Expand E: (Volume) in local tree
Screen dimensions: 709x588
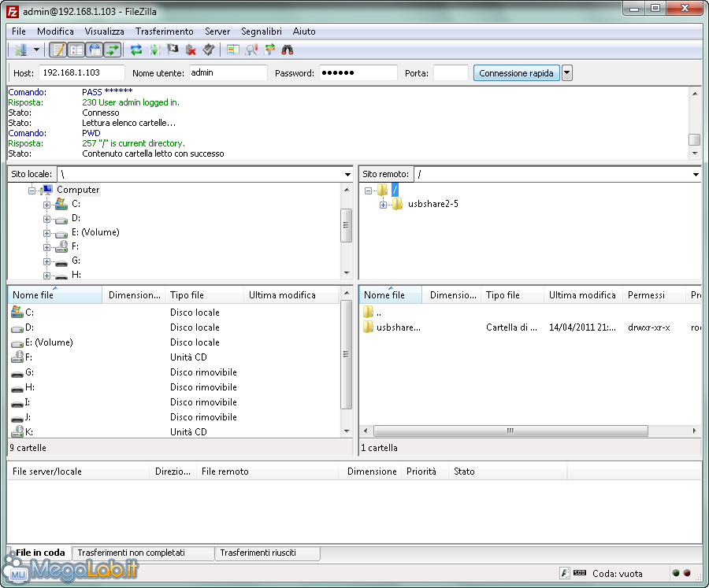pyautogui.click(x=46, y=233)
